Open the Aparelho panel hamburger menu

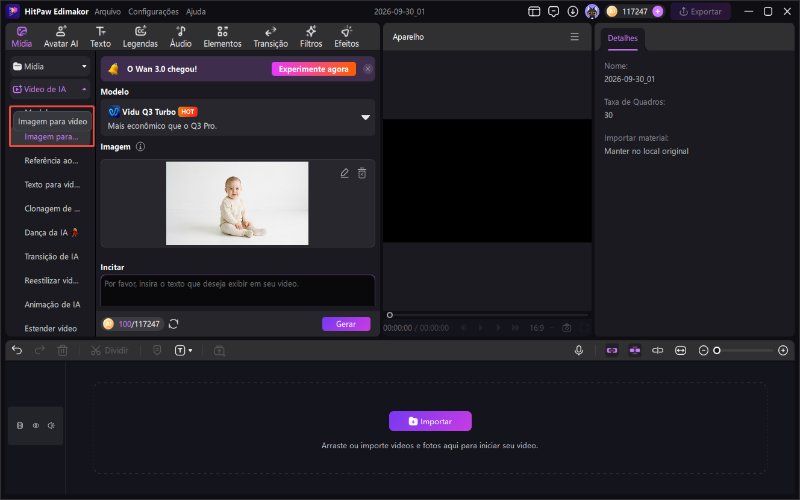(574, 37)
